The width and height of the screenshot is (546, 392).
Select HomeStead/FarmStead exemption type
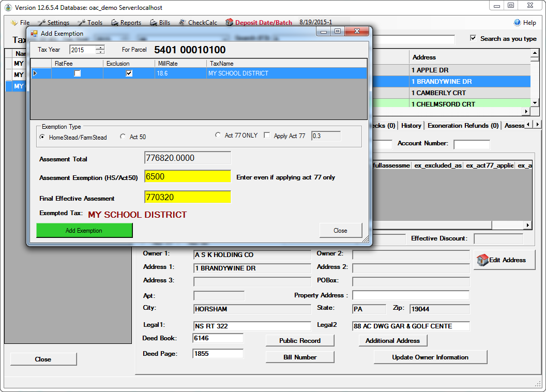point(42,137)
